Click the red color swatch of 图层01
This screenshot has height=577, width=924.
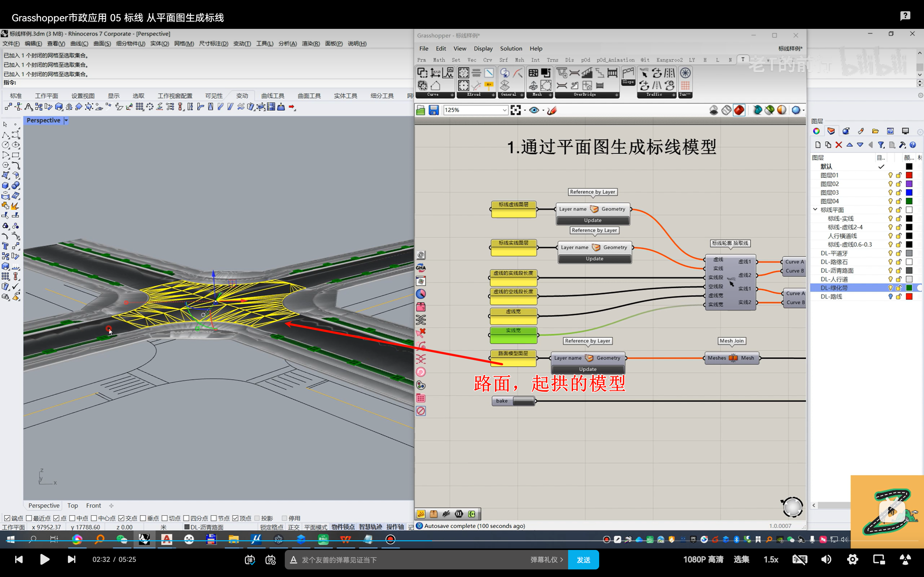[909, 175]
